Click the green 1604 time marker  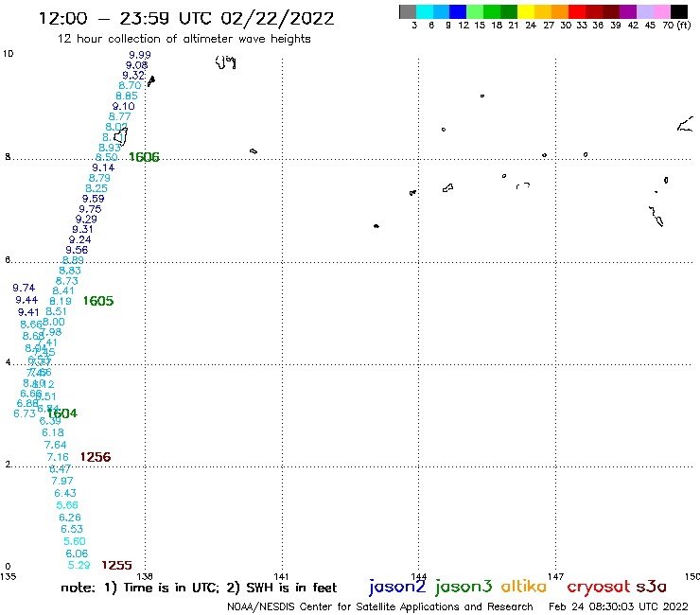coord(62,413)
